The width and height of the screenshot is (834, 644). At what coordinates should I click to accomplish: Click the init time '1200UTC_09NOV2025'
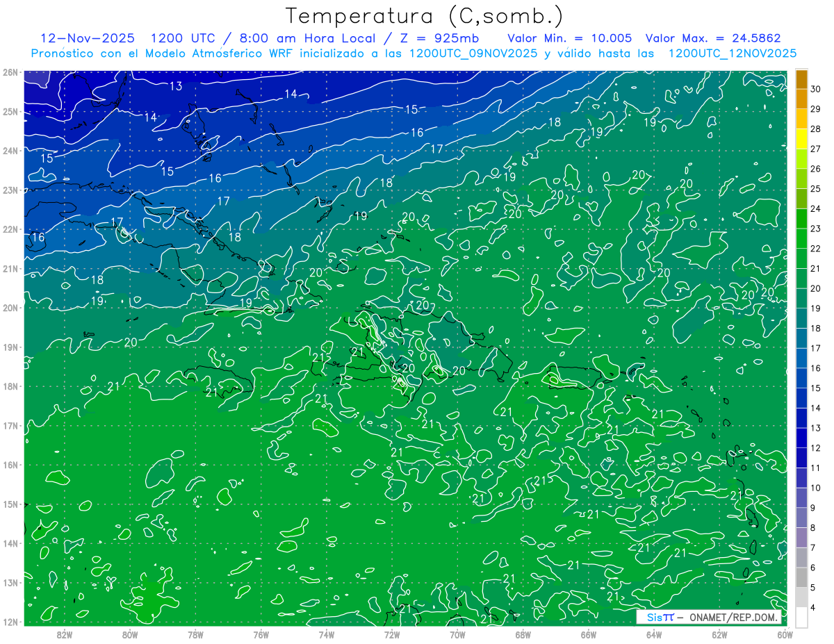coord(473,53)
